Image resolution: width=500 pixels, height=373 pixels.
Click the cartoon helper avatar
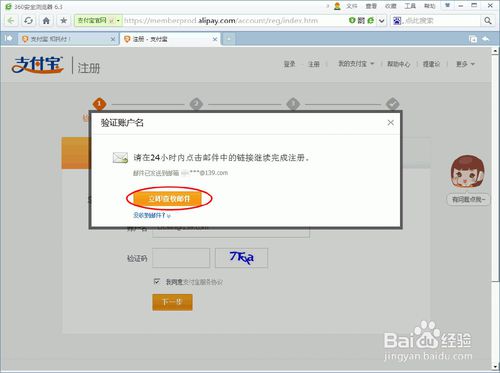click(467, 172)
